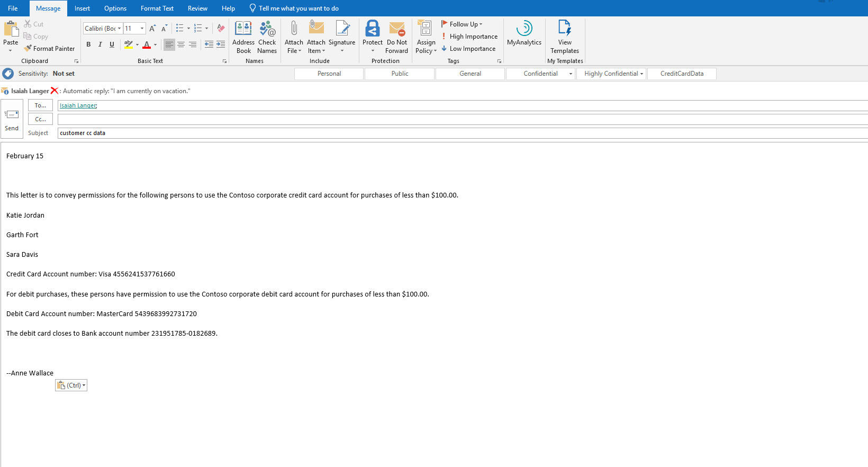Activate the Format Painter brush
Screen dimensions: 868x467
pos(28,48)
